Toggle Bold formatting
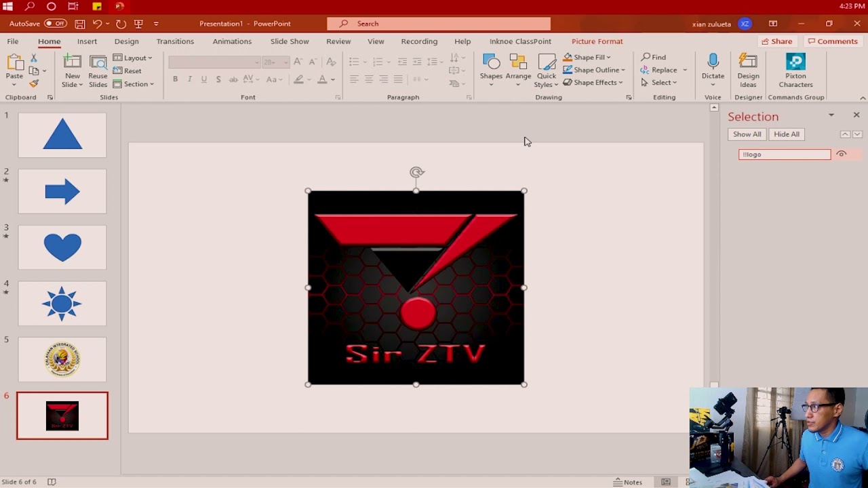Image resolution: width=868 pixels, height=488 pixels. 175,79
